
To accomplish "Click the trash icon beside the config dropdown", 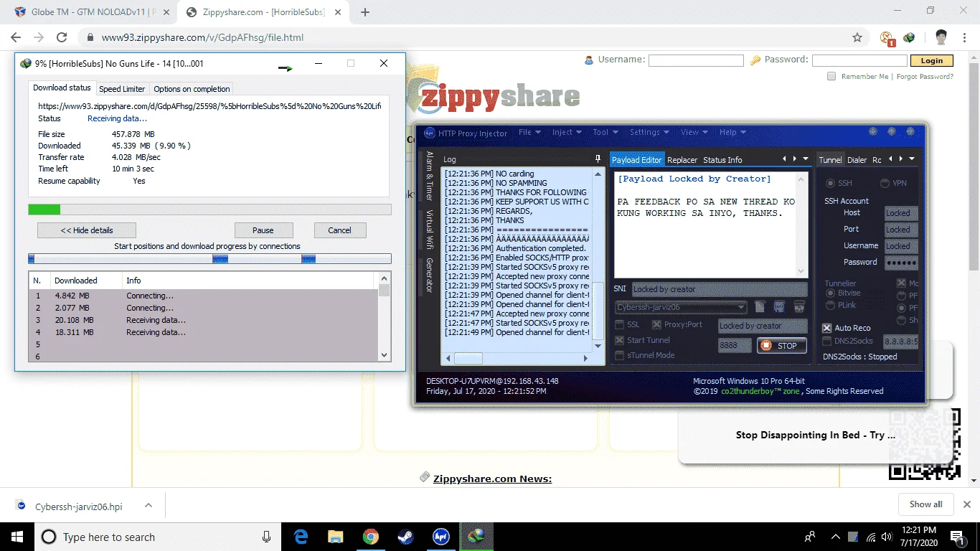I will (798, 307).
